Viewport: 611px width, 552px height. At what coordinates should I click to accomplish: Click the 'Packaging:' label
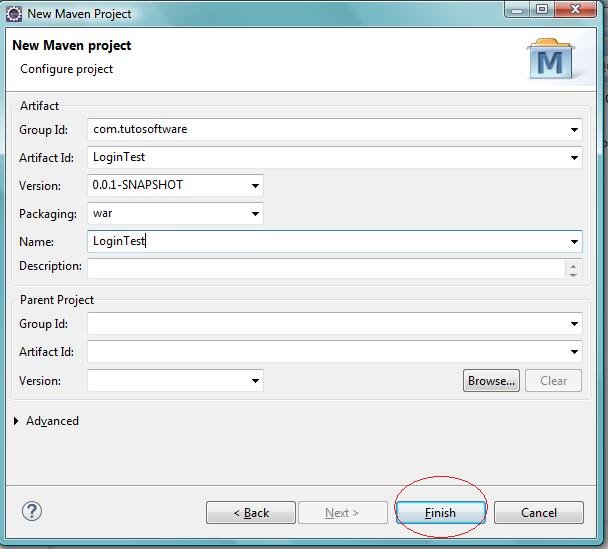pos(48,214)
